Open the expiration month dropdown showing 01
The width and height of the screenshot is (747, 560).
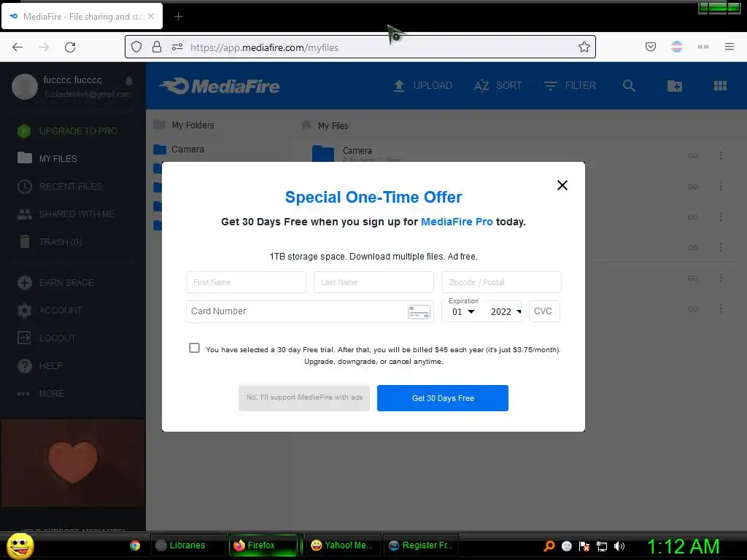(463, 311)
